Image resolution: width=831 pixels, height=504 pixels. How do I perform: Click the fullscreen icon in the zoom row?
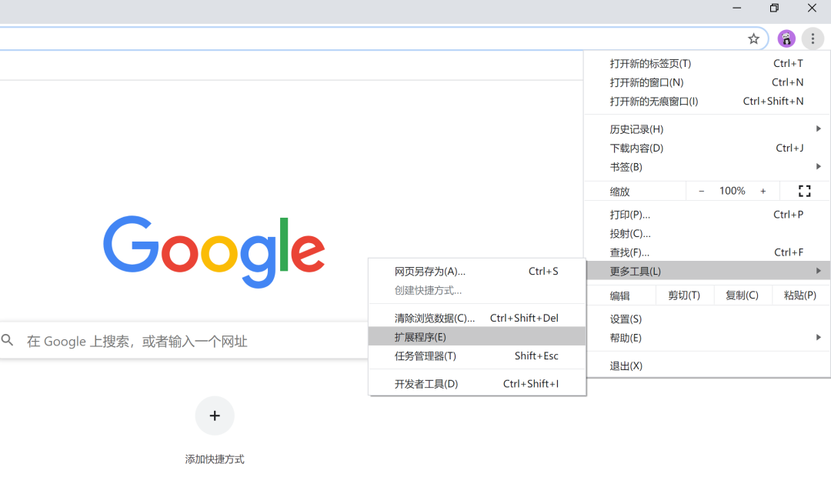[x=804, y=191]
